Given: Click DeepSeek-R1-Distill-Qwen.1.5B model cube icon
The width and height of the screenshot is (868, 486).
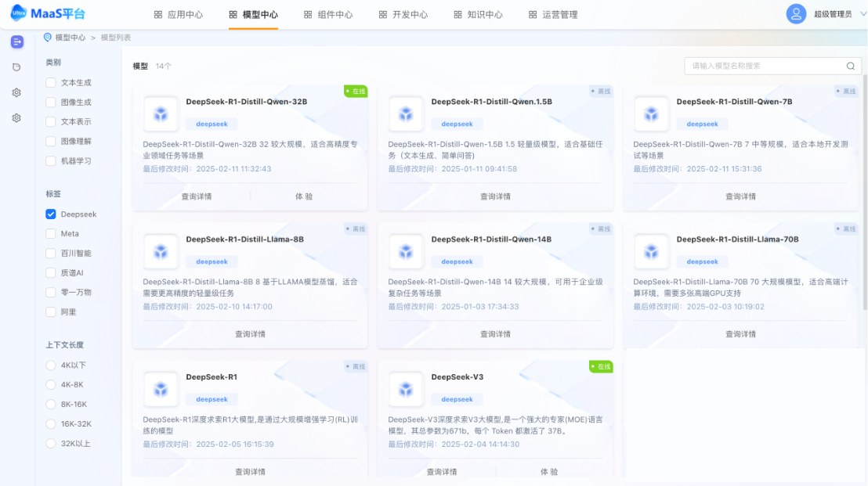Looking at the screenshot, I should point(406,114).
